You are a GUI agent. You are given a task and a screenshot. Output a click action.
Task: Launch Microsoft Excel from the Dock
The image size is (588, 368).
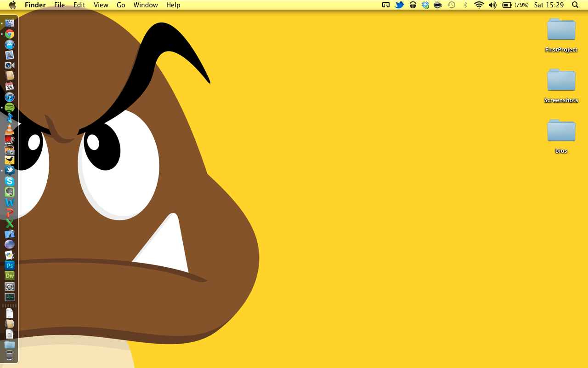pyautogui.click(x=10, y=224)
